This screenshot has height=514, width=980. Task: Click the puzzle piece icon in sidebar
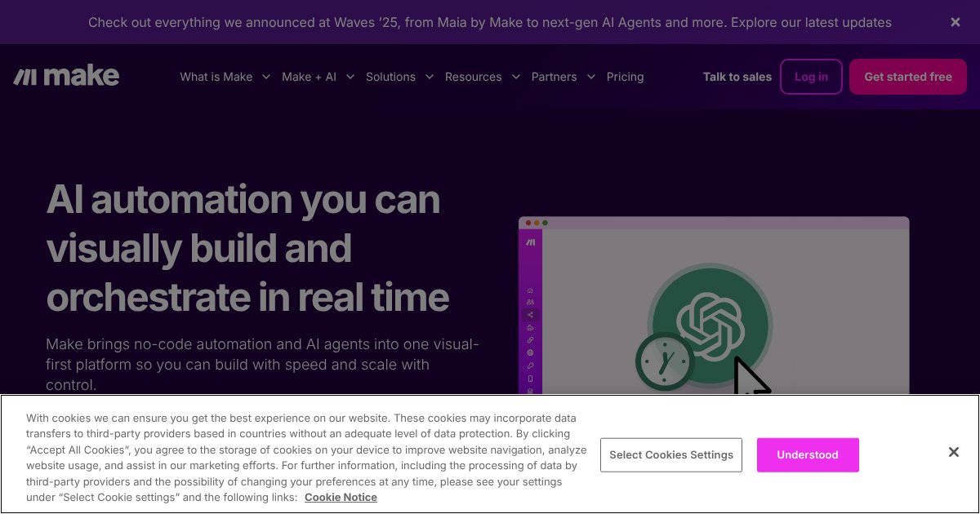click(x=530, y=327)
